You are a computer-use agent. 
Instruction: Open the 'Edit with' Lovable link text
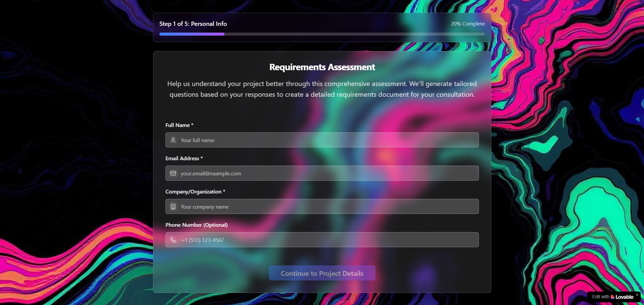coord(600,297)
